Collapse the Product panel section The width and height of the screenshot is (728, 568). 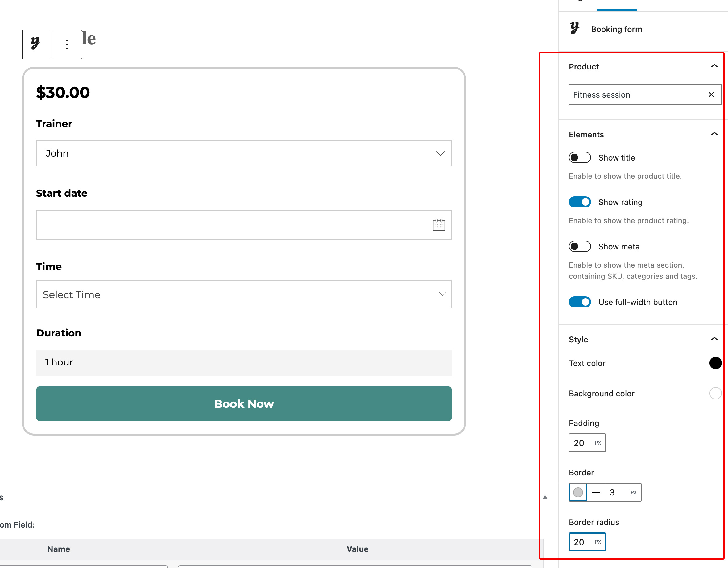pos(714,66)
